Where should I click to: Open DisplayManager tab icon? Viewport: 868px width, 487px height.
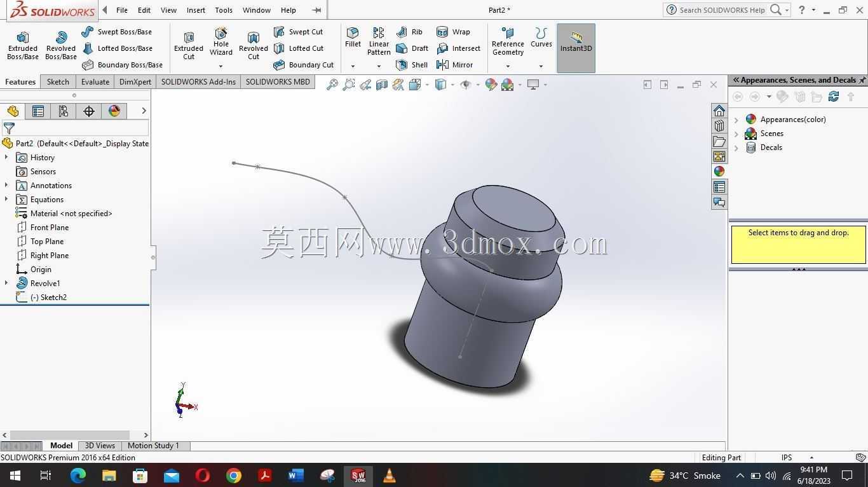(x=114, y=111)
